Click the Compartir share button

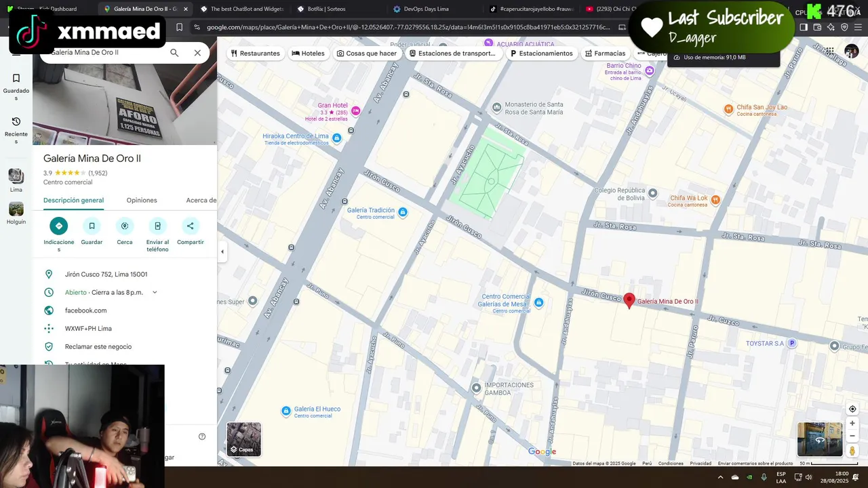191,231
